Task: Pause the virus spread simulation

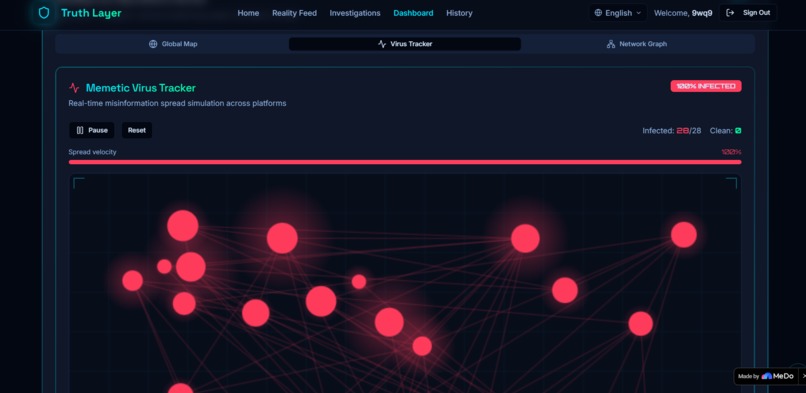Action: coord(92,130)
